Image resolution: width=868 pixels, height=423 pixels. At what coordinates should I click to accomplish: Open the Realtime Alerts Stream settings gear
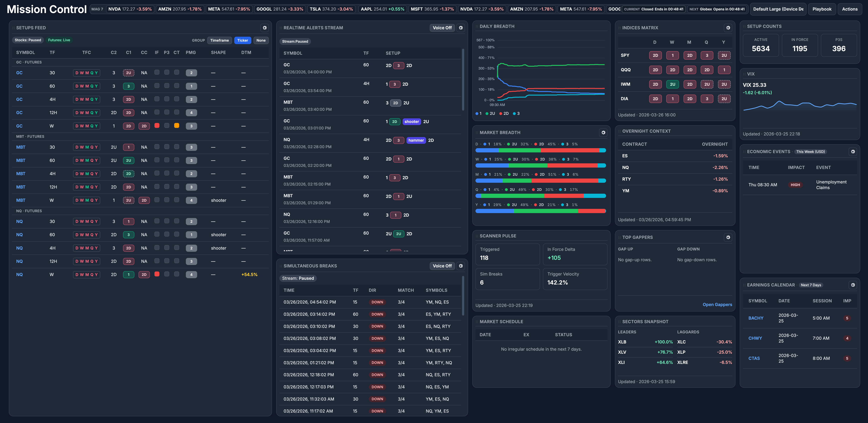coord(461,28)
